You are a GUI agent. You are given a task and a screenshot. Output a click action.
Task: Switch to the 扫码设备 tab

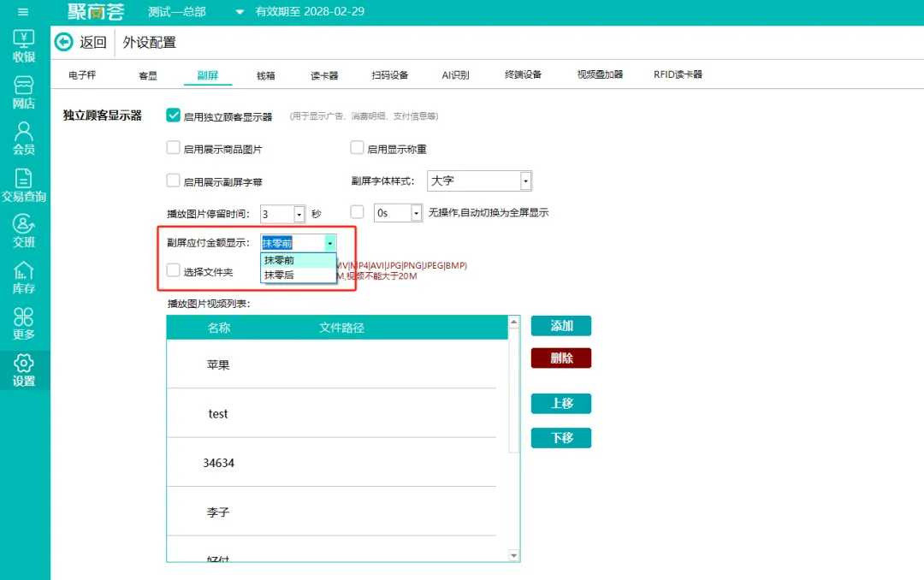click(x=389, y=75)
